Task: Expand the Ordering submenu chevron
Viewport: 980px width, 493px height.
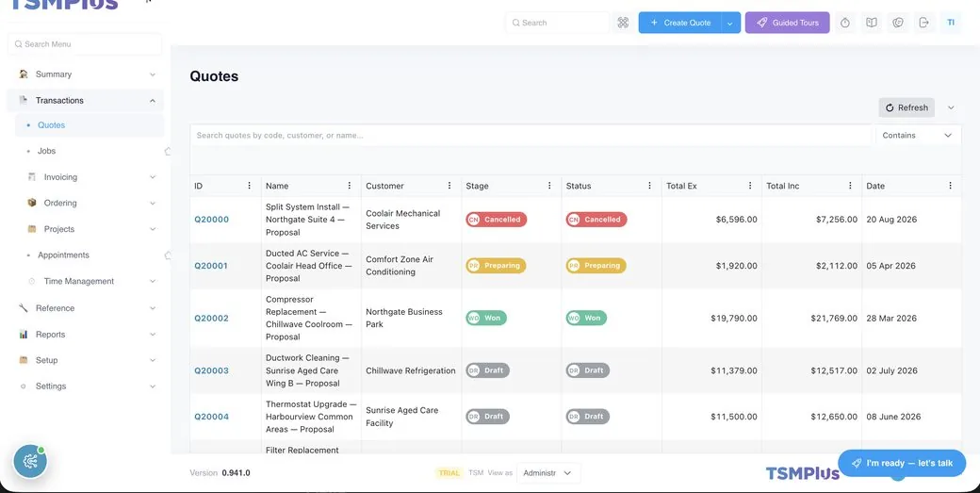Action: 153,203
